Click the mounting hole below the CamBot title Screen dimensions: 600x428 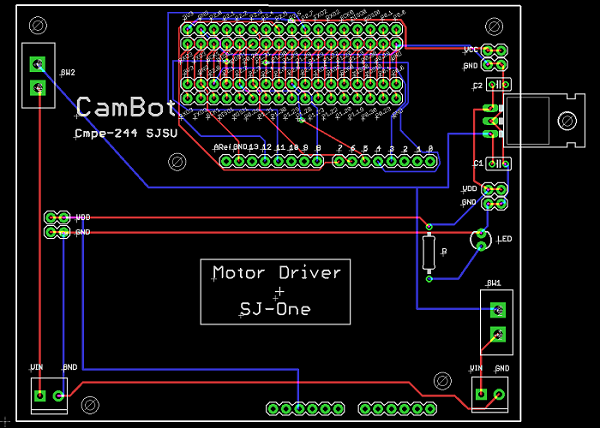coord(177,162)
